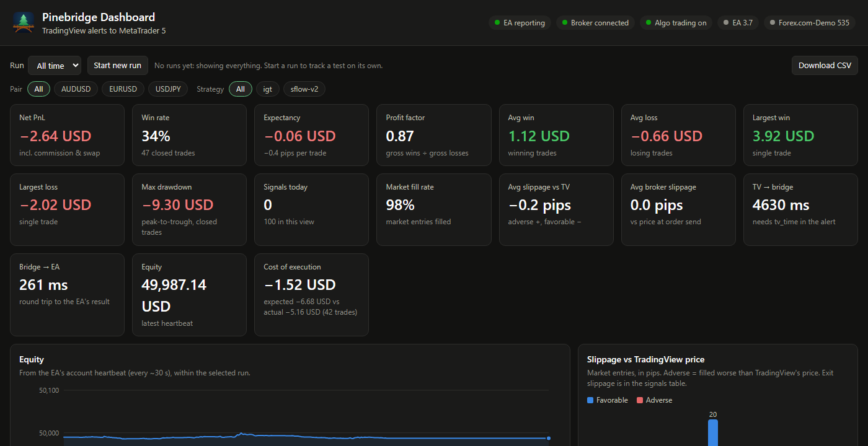
Task: Filter by sflow-v2 strategy
Action: 304,89
